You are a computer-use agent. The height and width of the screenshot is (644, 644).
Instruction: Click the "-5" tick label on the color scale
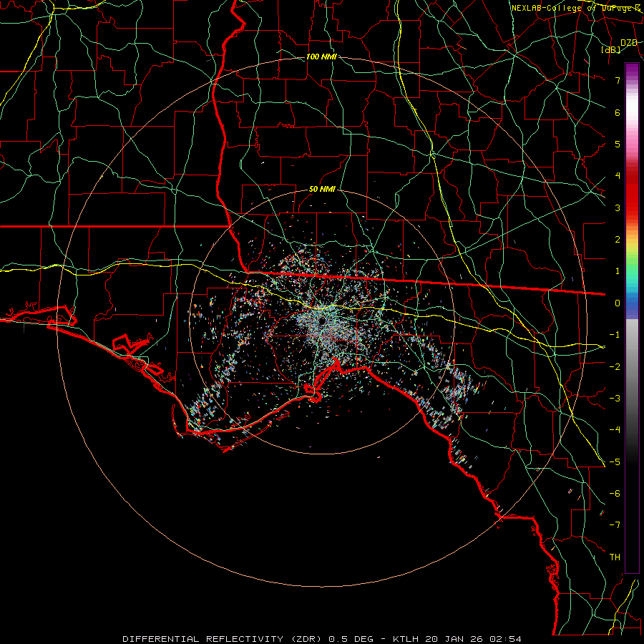pyautogui.click(x=615, y=462)
